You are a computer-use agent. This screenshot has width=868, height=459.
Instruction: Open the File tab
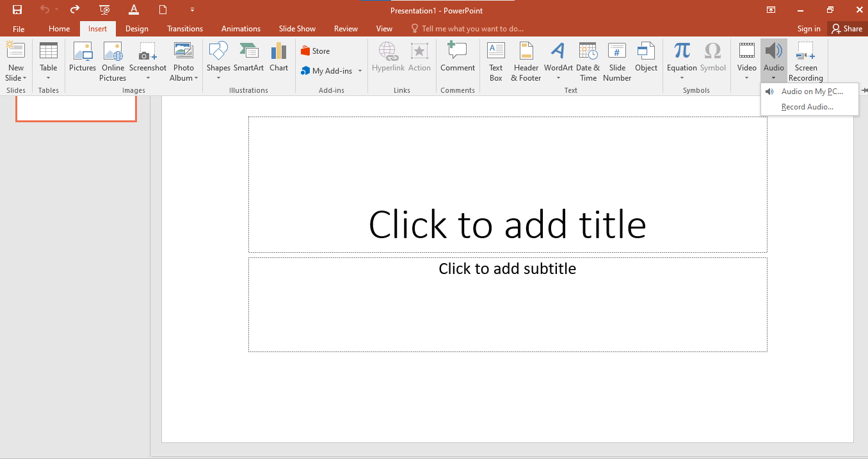tap(19, 29)
